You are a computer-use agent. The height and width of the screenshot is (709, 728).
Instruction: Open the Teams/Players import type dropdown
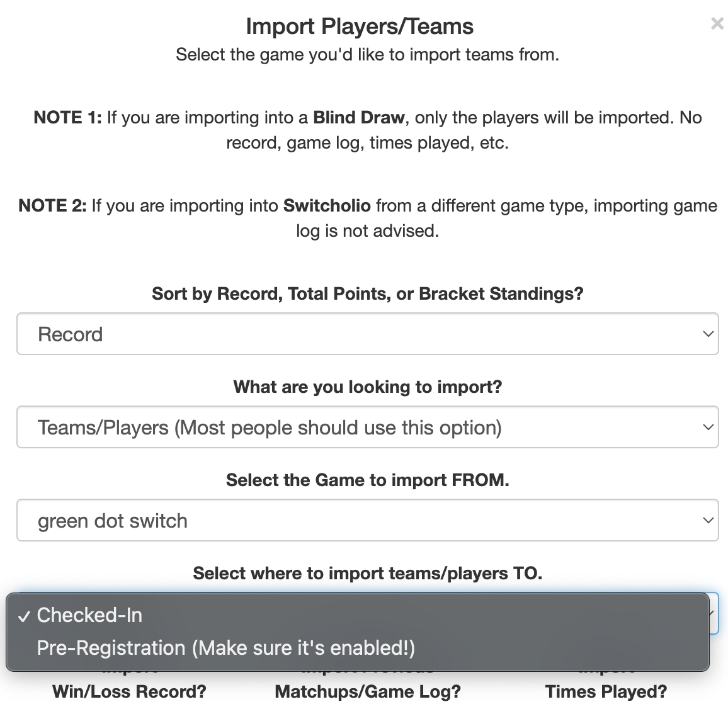pos(367,427)
